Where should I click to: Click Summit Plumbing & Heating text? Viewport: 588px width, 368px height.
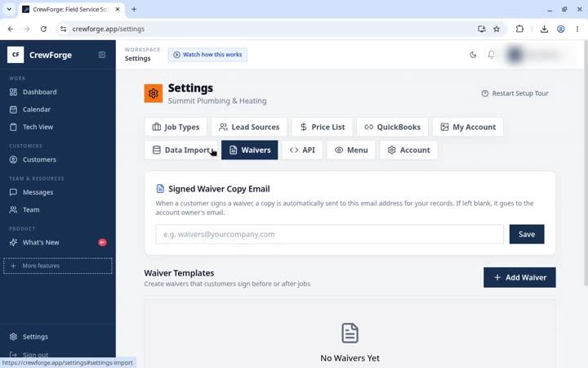pos(217,101)
